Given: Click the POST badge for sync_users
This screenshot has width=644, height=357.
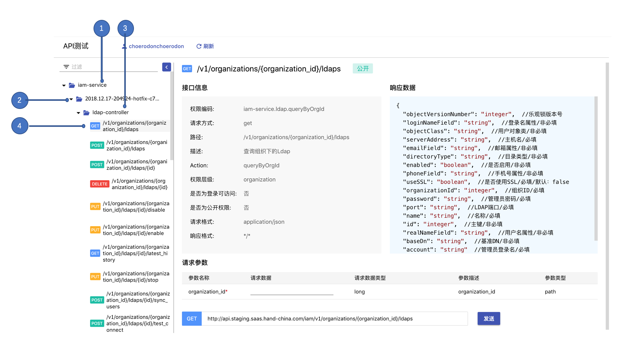Looking at the screenshot, I should pos(97,300).
